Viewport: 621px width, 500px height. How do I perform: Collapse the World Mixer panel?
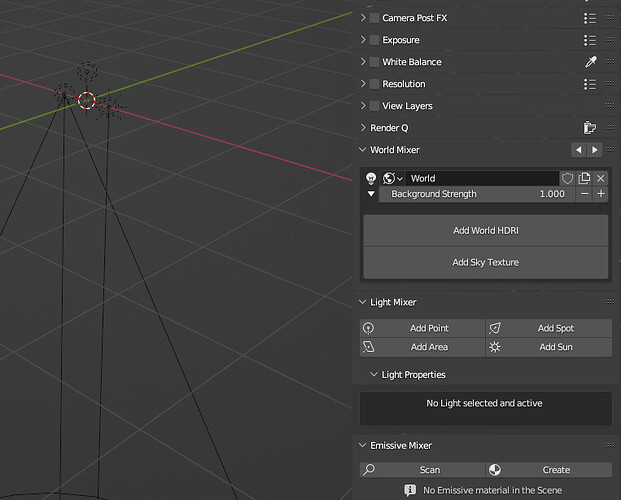[x=362, y=150]
